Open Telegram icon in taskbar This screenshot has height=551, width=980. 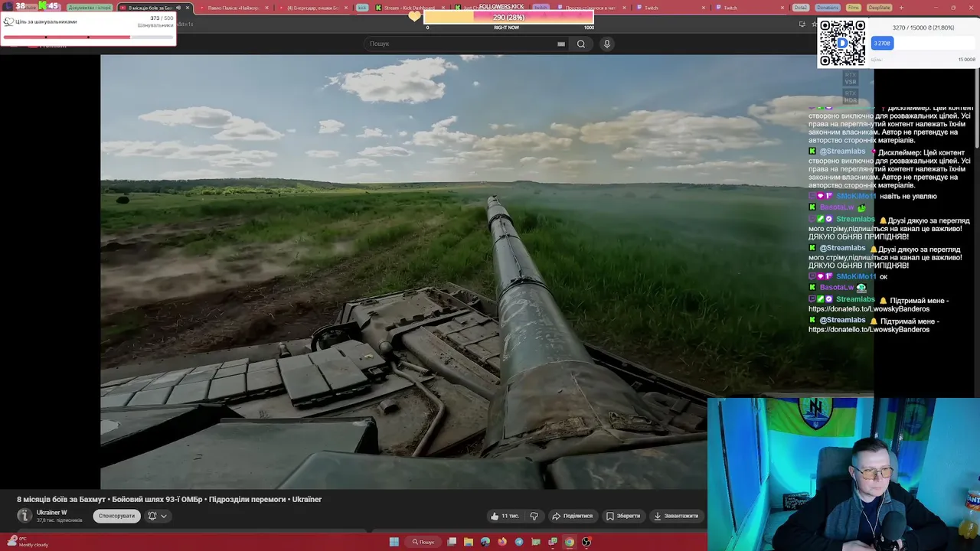519,542
